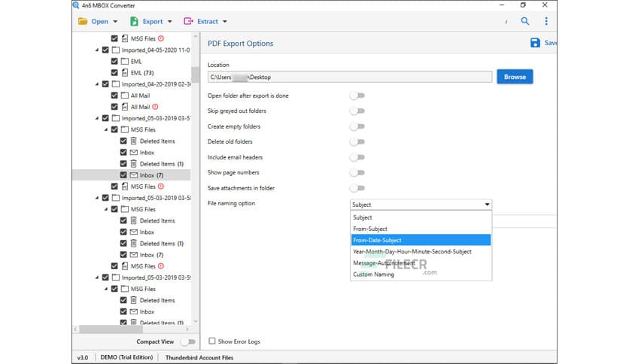Select the Deleted Items (1) row above highlighted Inbox
This screenshot has height=364, width=629.
click(x=161, y=163)
